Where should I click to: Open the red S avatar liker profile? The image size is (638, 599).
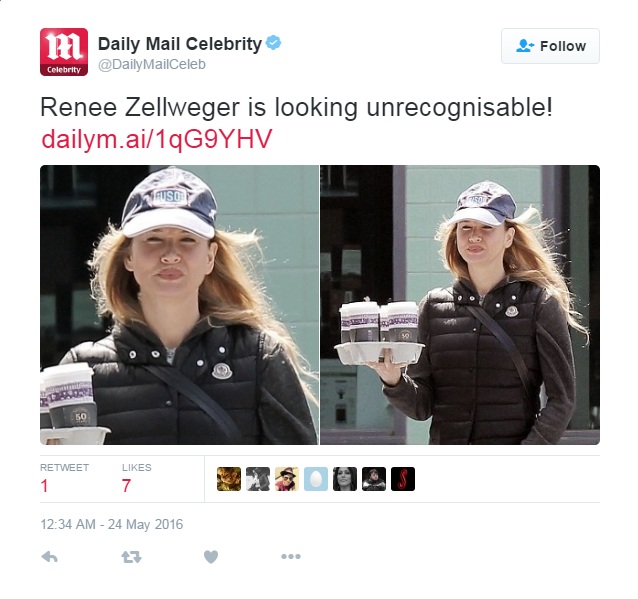pyautogui.click(x=403, y=479)
